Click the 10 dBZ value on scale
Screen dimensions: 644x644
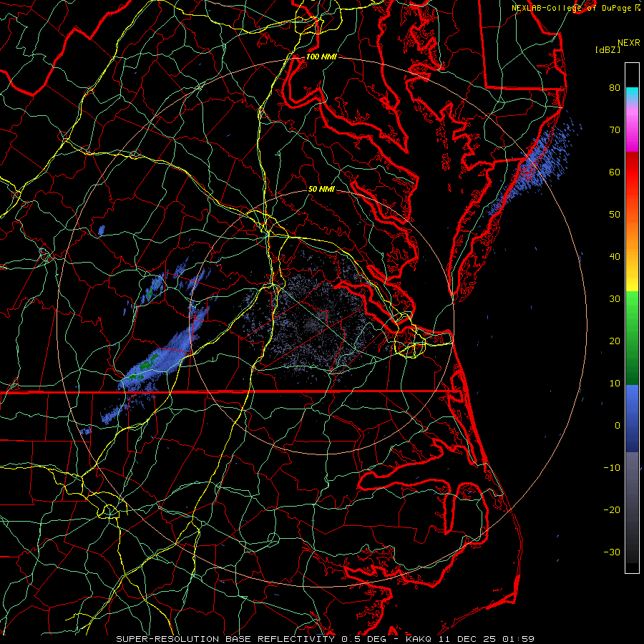coord(615,384)
